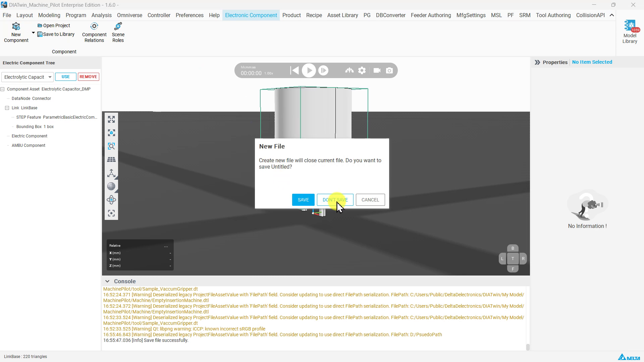Click the L face of view cube
The image size is (644, 362).
pyautogui.click(x=502, y=259)
